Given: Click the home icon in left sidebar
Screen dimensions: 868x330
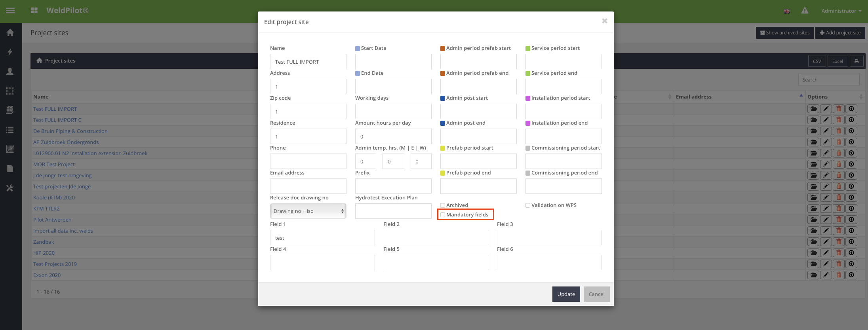Looking at the screenshot, I should [10, 33].
